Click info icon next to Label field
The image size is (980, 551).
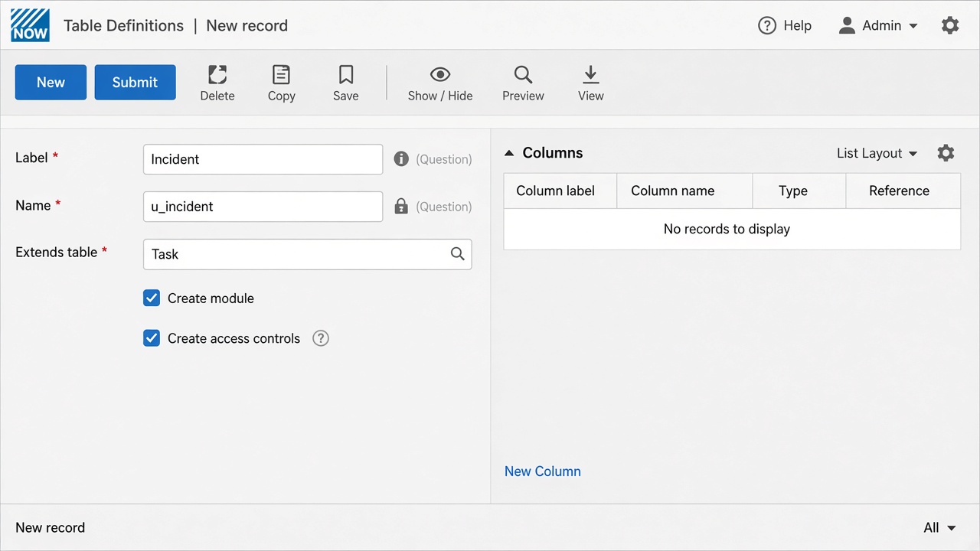(401, 158)
